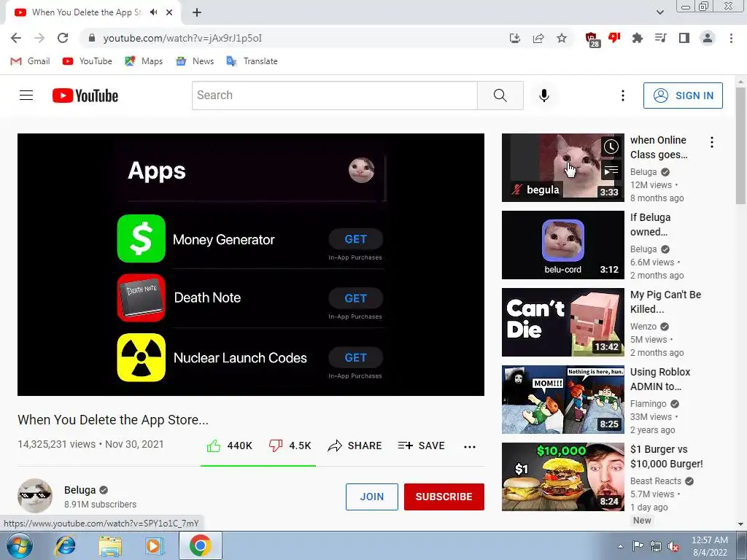Click the scrollbar down arrow

[740, 524]
